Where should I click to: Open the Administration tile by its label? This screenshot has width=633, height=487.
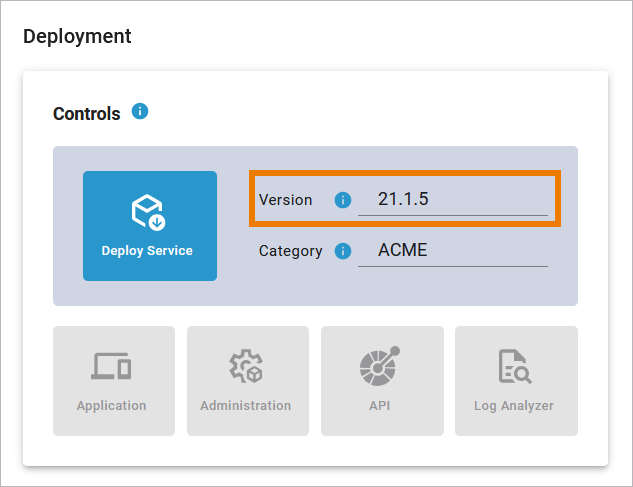[245, 406]
